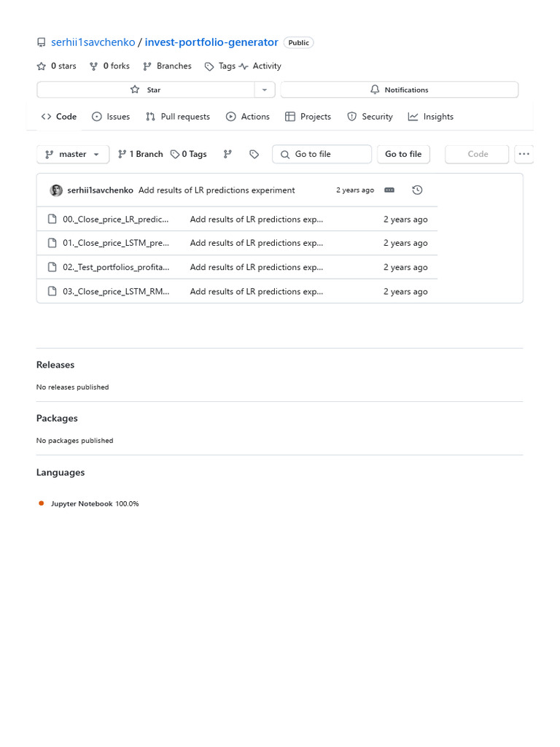Screen dimensions: 560x747
Task: Click file icon of 03._Close_price_LSTM_RM...
Action: tap(52, 292)
